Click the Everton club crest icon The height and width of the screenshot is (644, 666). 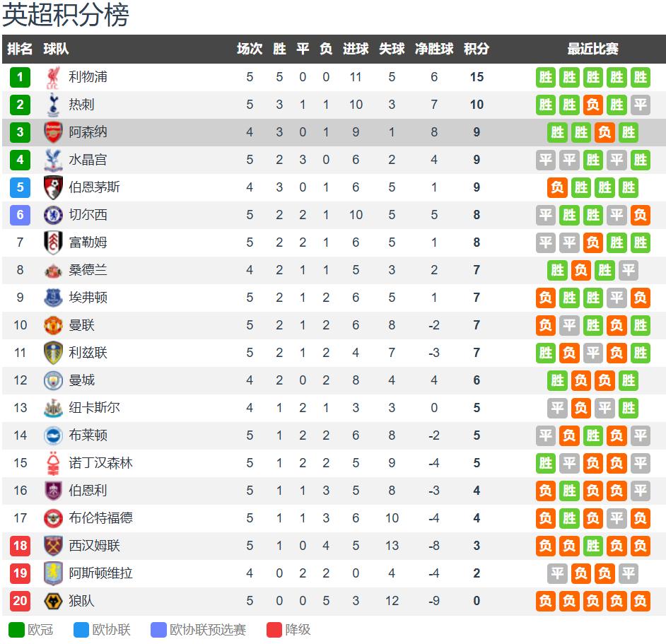point(53,298)
